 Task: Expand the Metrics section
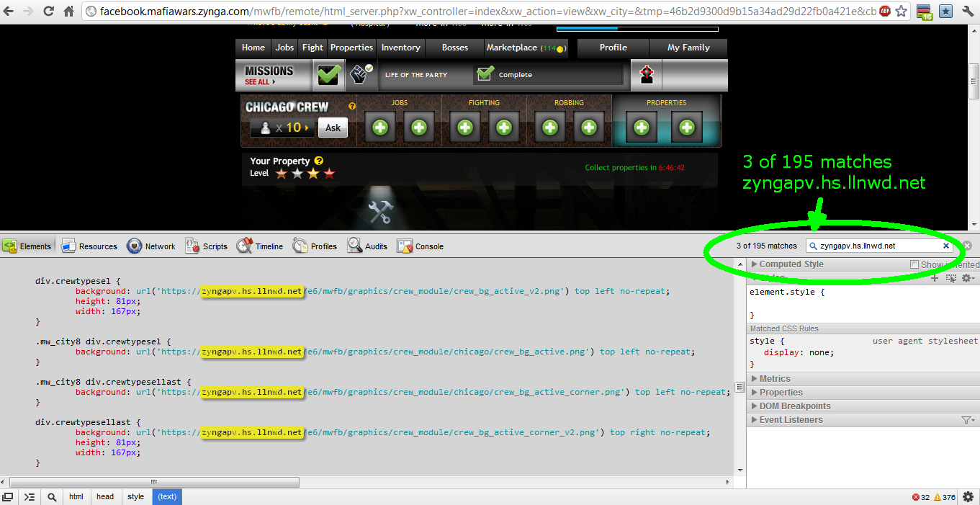pyautogui.click(x=770, y=379)
